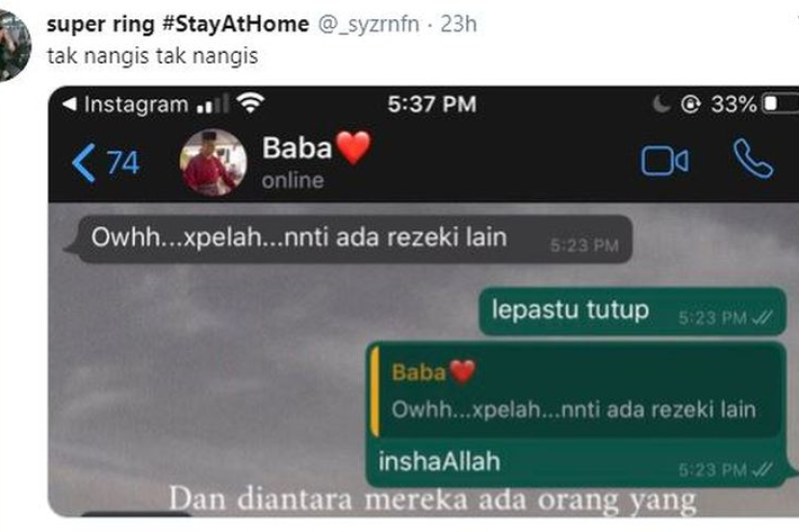Jump to the quoted Baba message in the reply
799x532 pixels.
576,391
